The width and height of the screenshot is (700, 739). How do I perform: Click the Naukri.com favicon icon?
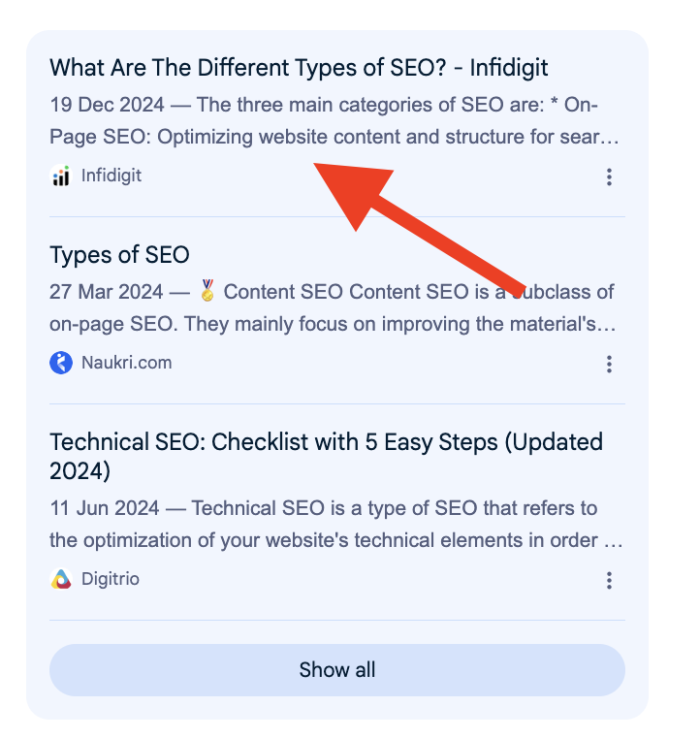pyautogui.click(x=61, y=363)
